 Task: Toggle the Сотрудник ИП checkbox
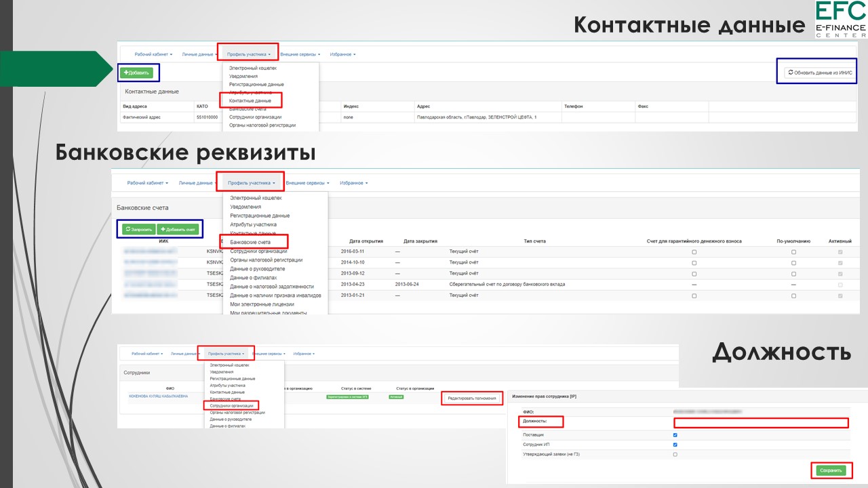[x=675, y=445]
